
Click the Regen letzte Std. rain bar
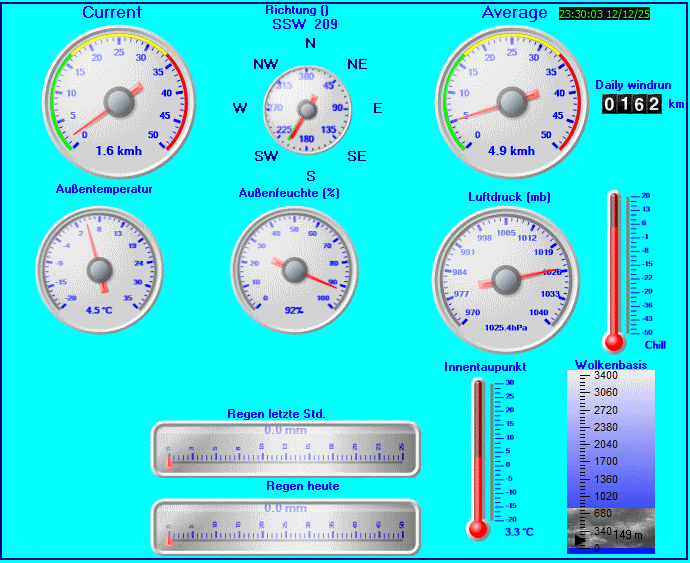[x=285, y=449]
